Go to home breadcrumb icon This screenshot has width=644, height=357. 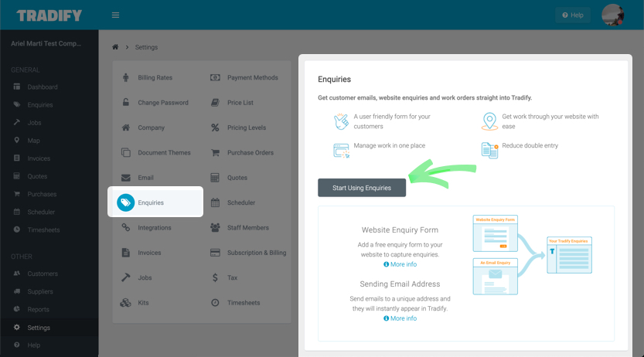115,47
